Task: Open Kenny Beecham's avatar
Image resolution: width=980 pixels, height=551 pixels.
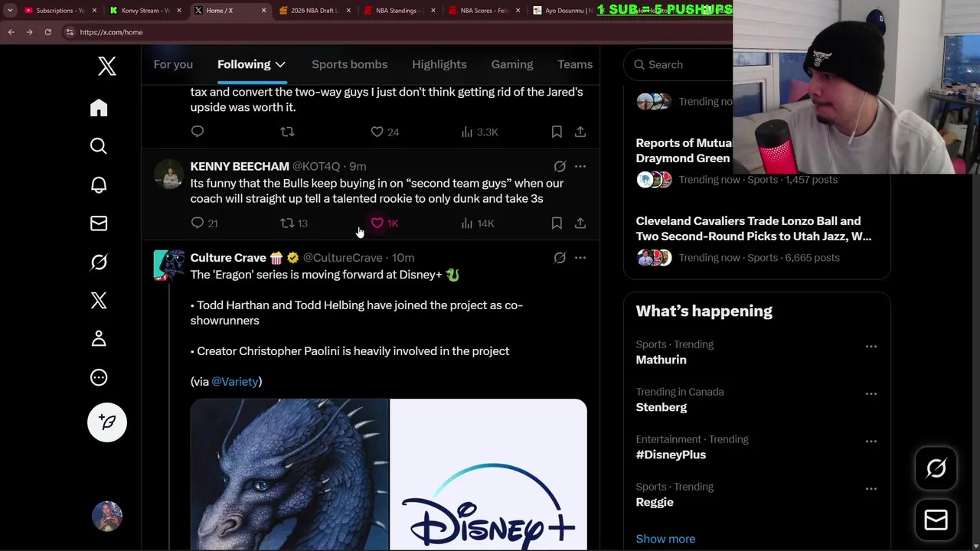Action: coord(169,174)
